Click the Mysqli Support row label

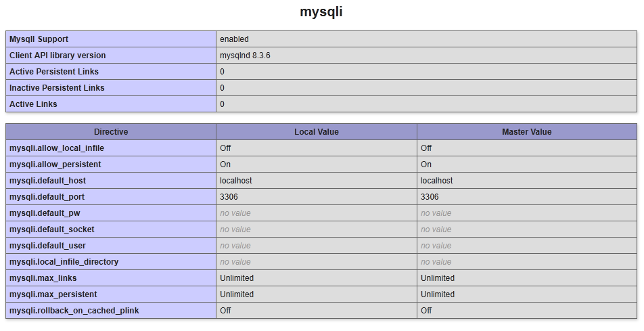coord(39,39)
